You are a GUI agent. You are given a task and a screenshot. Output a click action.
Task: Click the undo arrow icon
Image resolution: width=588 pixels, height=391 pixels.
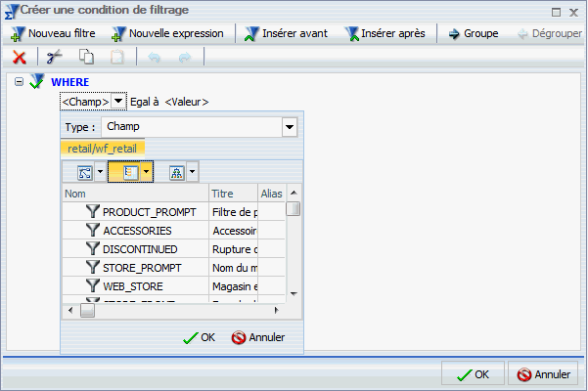pyautogui.click(x=155, y=58)
